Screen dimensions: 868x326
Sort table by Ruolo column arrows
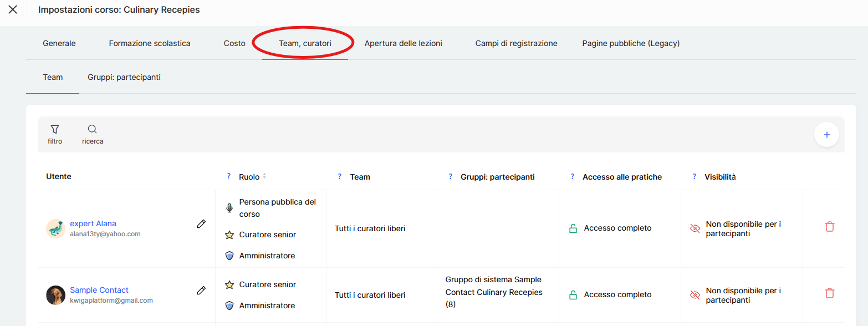click(264, 176)
